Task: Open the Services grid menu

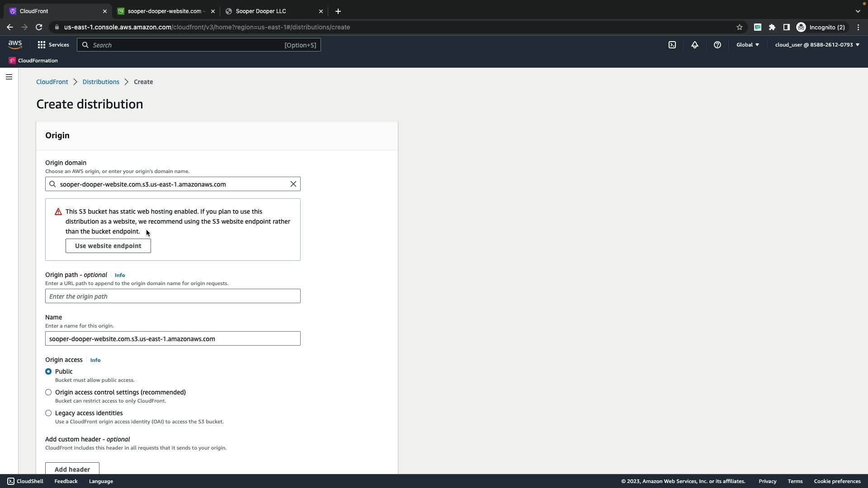Action: coord(53,45)
